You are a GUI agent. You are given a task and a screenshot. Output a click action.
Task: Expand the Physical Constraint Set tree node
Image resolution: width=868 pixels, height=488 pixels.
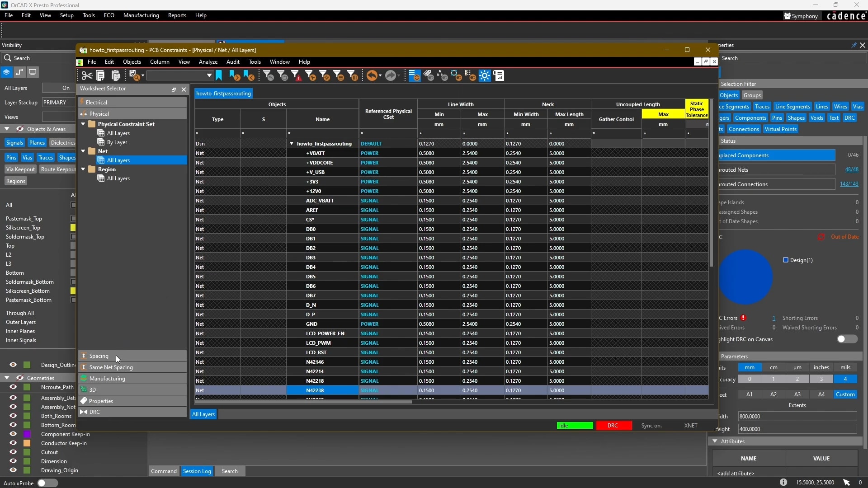[x=84, y=123]
